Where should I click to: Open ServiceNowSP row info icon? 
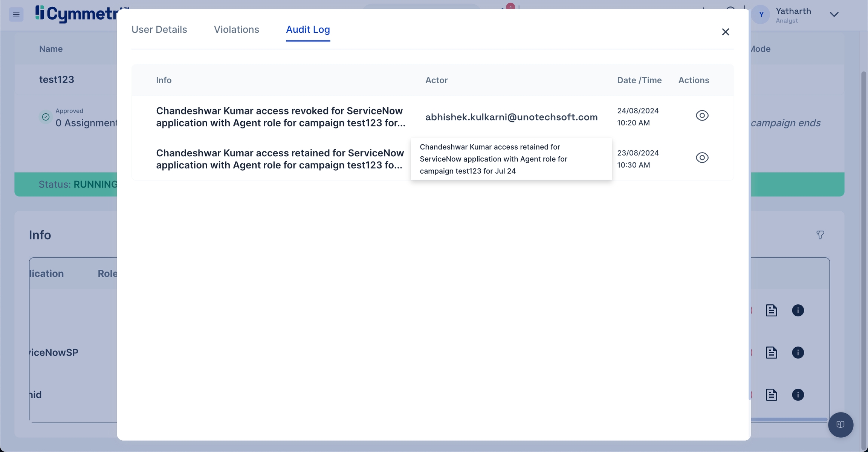point(798,353)
